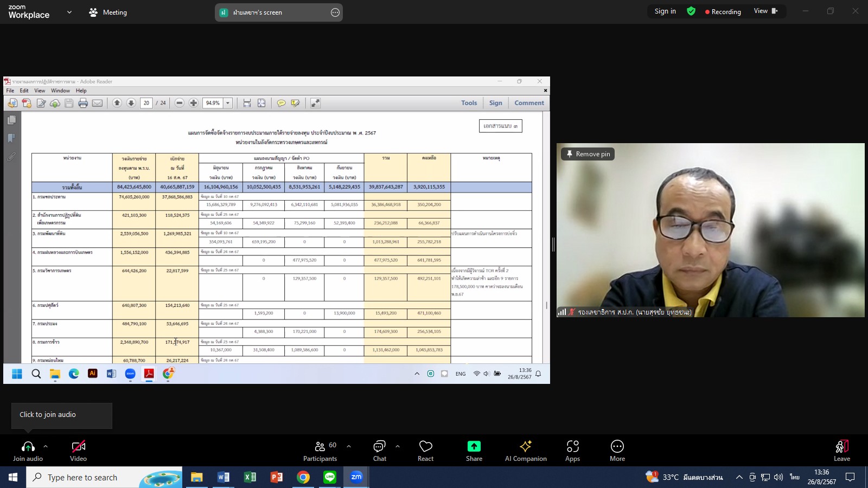Click the 33°C weather widget
The image size is (868, 488).
684,477
